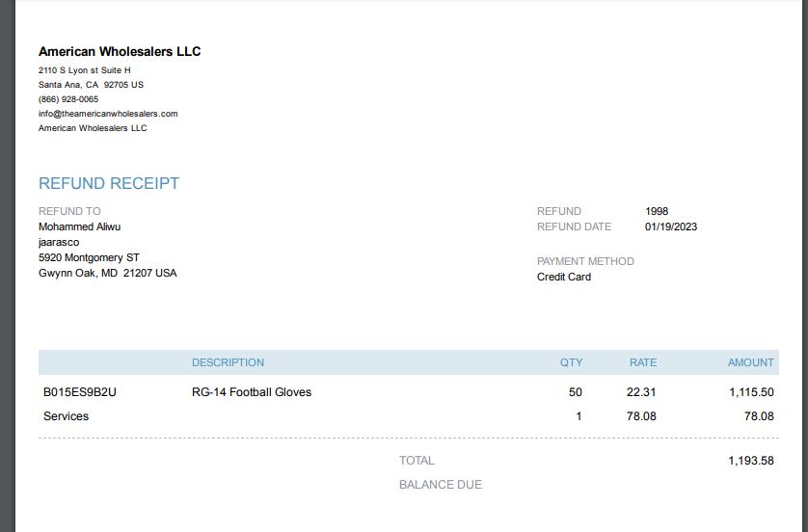Screen dimensions: 808x532
Task: Select the REFUND RECEIPT title
Action: tap(109, 183)
